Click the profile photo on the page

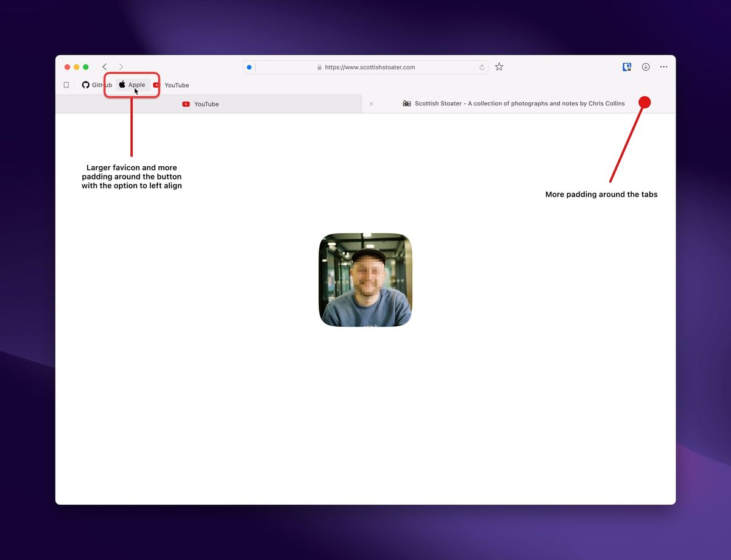point(365,280)
